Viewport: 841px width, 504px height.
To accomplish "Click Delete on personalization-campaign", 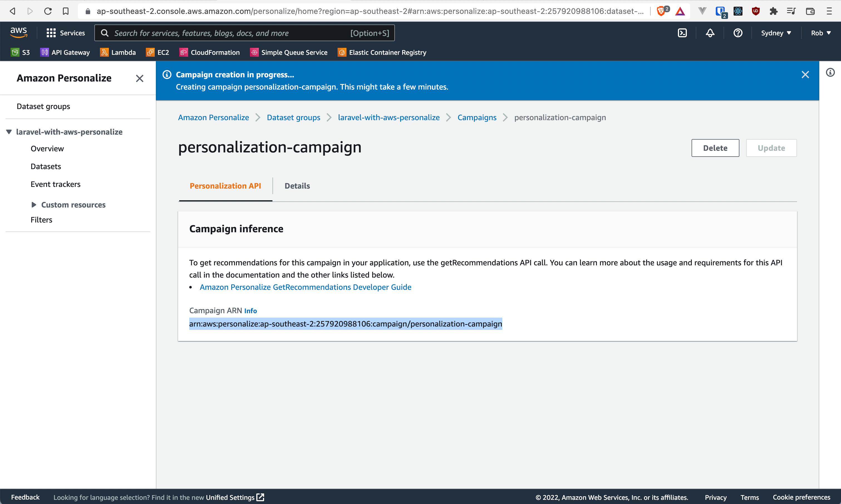I will [715, 148].
